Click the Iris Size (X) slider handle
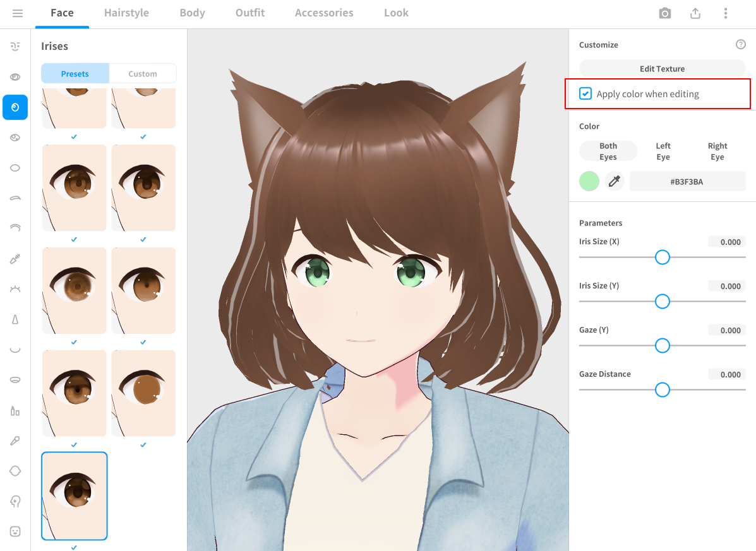Viewport: 756px width, 551px height. [x=662, y=258]
